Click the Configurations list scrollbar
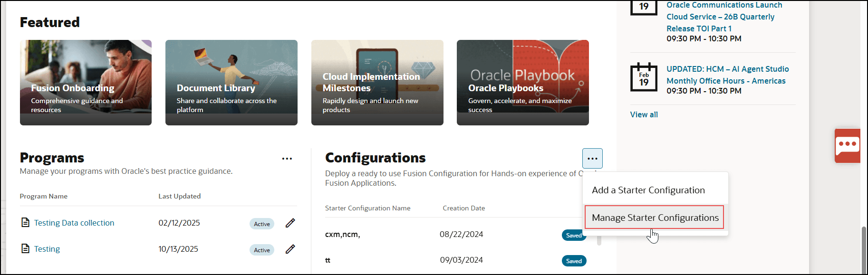The width and height of the screenshot is (868, 275). [x=599, y=239]
